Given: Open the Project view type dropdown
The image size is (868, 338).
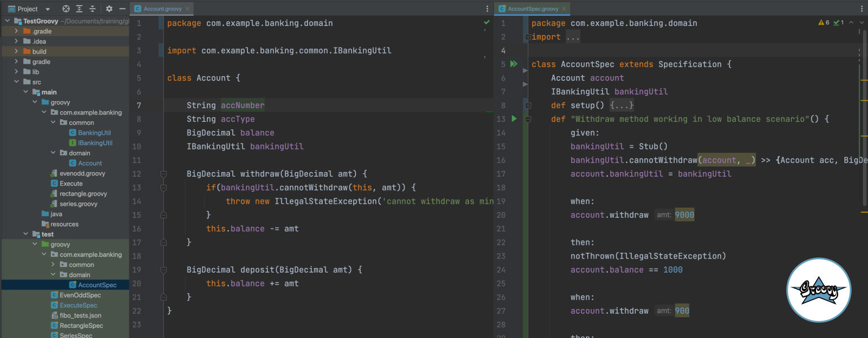Looking at the screenshot, I should pyautogui.click(x=47, y=8).
